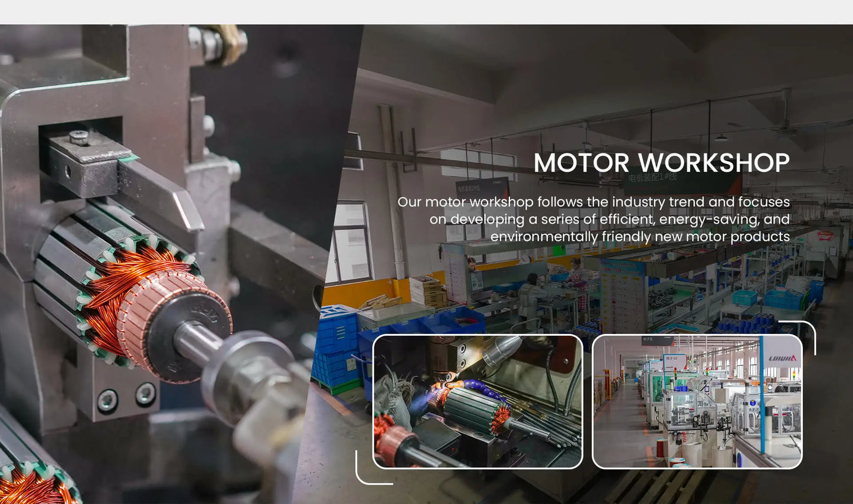Open the armature winding machine thumbnail
The image size is (853, 504).
pos(478,401)
